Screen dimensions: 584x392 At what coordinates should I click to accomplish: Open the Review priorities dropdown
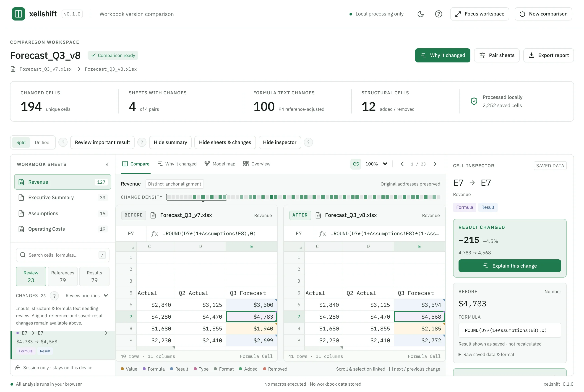point(87,296)
